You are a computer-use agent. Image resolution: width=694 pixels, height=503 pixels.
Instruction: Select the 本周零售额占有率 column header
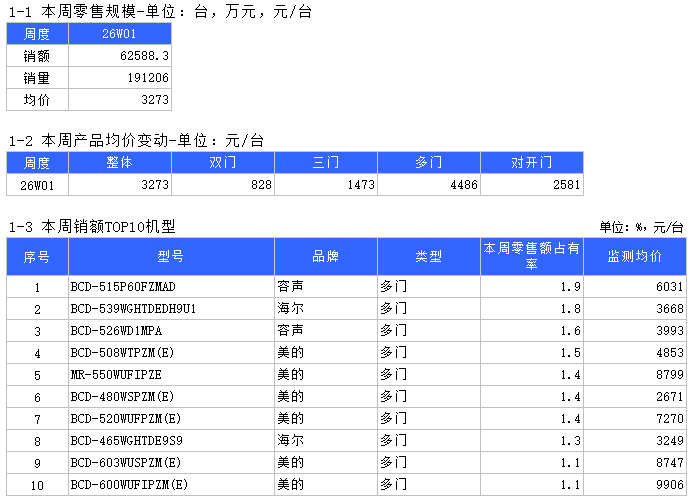coord(531,256)
